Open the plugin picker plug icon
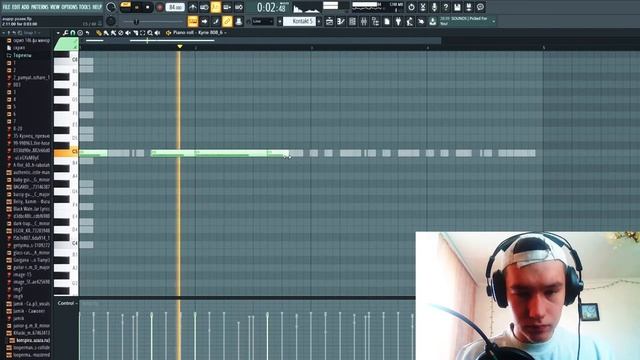This screenshot has width=640, height=360. [398, 21]
